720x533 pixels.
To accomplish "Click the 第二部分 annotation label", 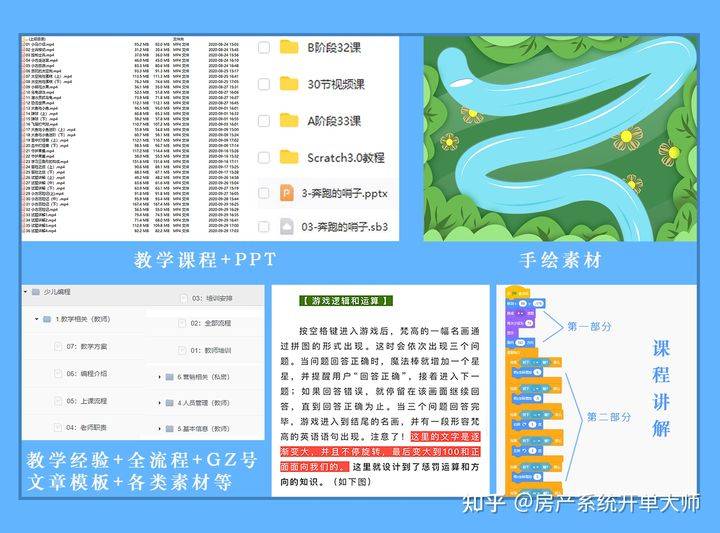I will (x=609, y=417).
